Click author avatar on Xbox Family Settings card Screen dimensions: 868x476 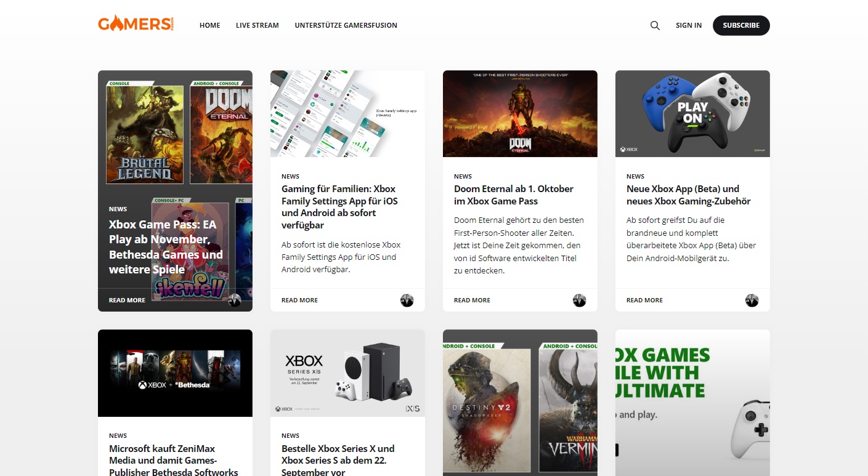407,301
